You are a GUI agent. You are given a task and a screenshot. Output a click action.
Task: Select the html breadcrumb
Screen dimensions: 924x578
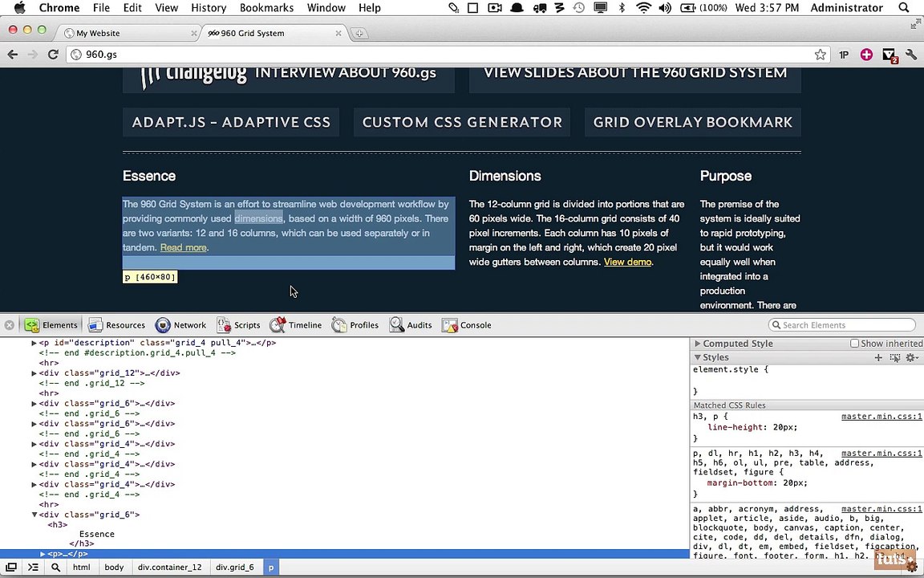click(81, 568)
